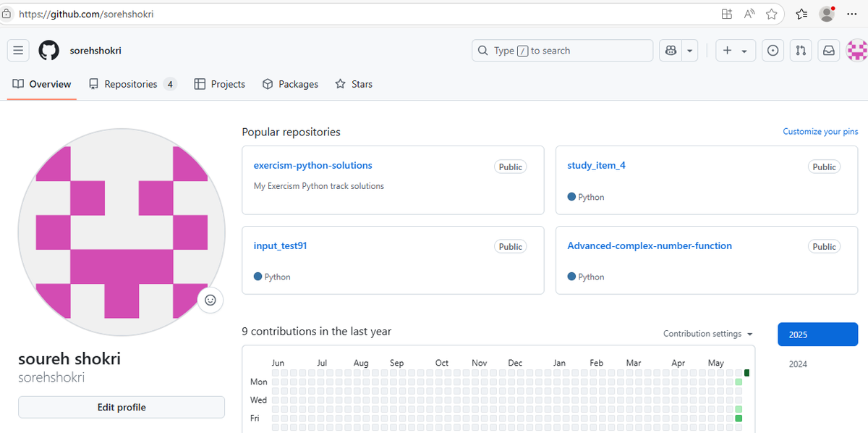Open the Notifications inbox icon
This screenshot has width=868, height=433.
pyautogui.click(x=829, y=51)
